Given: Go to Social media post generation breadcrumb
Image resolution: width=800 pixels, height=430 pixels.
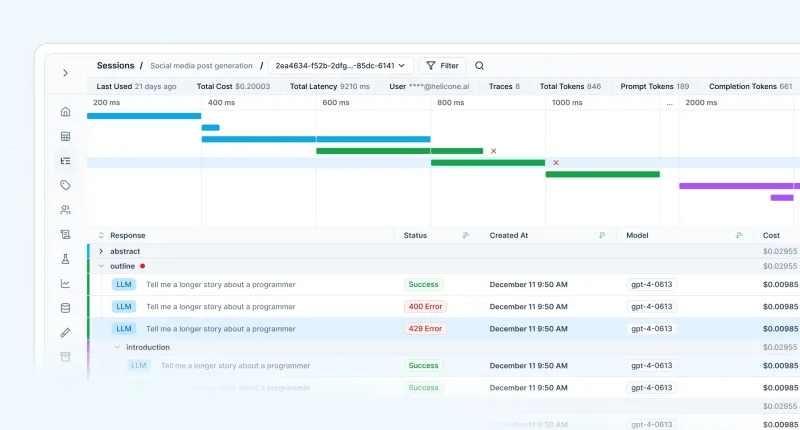Looking at the screenshot, I should tap(201, 66).
